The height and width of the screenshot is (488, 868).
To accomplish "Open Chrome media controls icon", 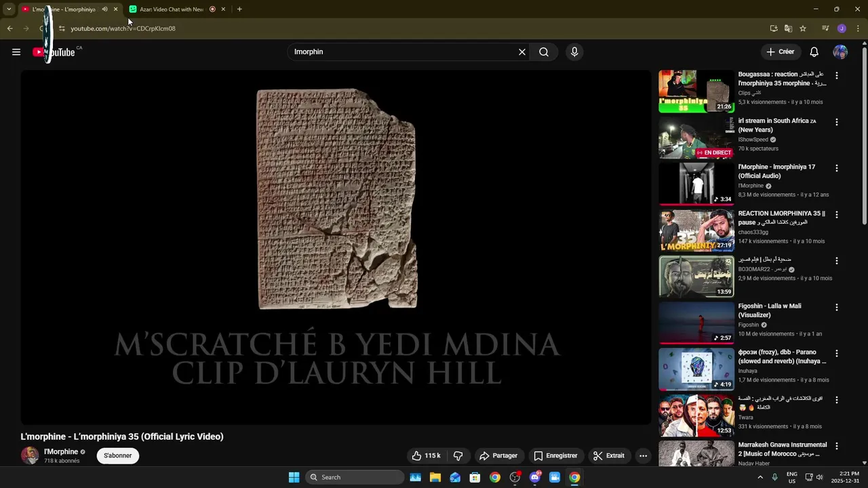I will 825,28.
